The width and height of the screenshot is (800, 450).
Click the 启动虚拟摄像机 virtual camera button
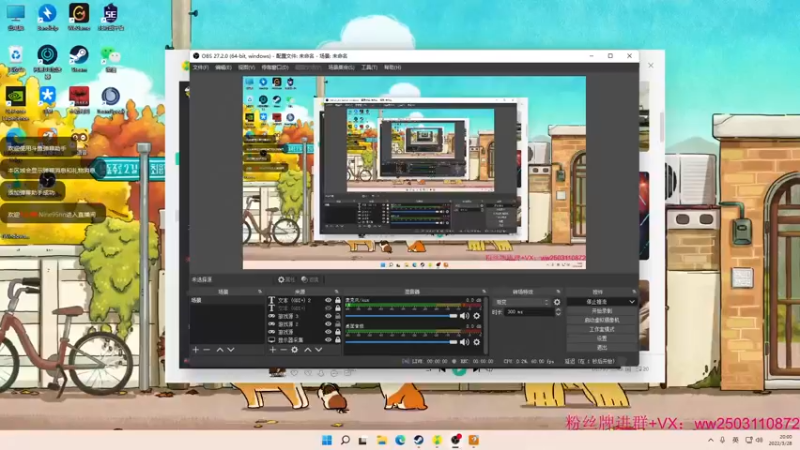pyautogui.click(x=602, y=320)
